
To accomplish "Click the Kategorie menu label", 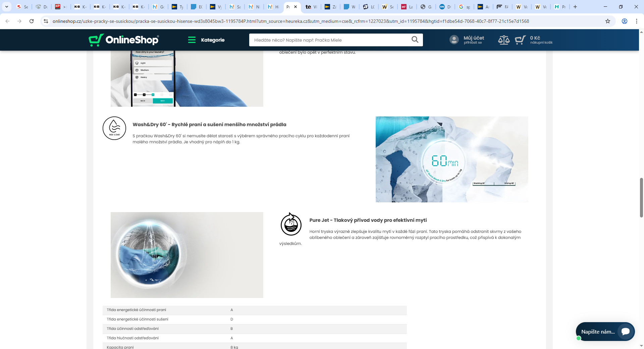I will click(213, 40).
